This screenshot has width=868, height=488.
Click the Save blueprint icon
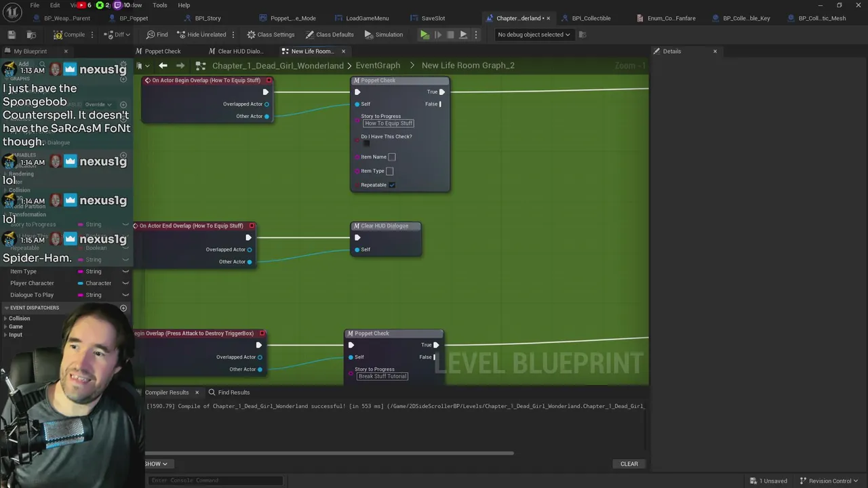click(12, 35)
